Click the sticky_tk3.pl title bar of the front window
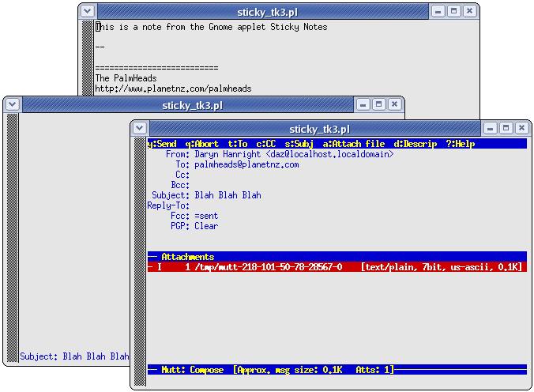This screenshot has width=534, height=392. point(315,129)
